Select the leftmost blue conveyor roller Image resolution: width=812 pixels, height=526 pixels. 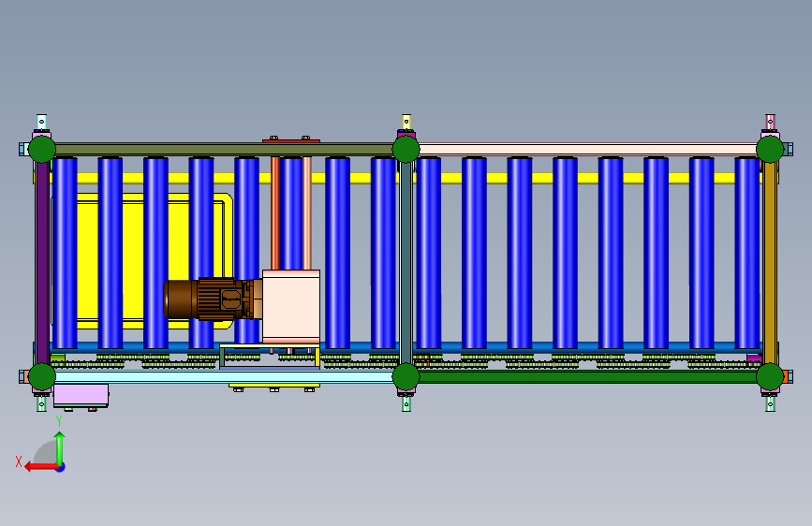click(x=65, y=253)
